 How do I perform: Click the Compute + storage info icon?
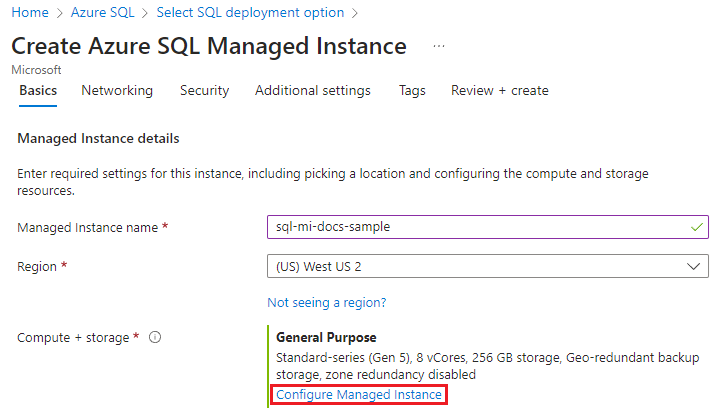tap(155, 338)
